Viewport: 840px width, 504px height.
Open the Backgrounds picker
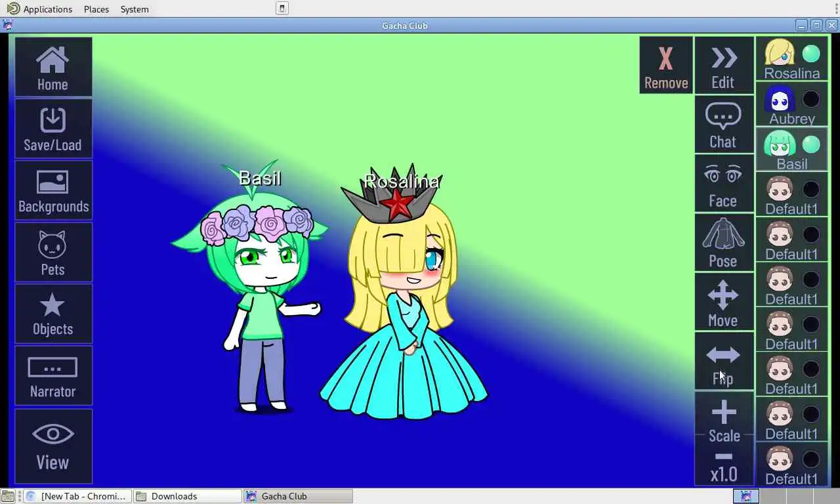click(x=53, y=190)
